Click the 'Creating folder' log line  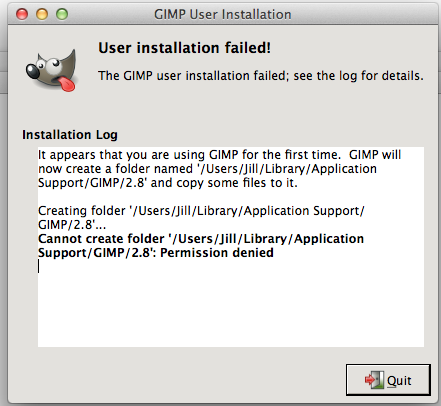click(x=201, y=211)
